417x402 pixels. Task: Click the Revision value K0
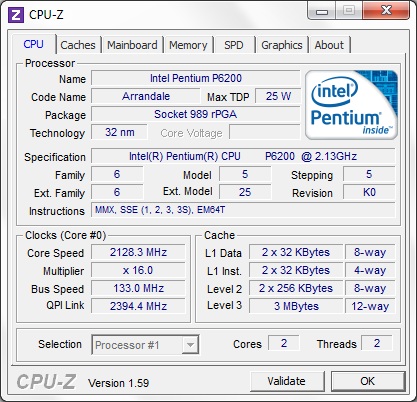click(x=369, y=192)
